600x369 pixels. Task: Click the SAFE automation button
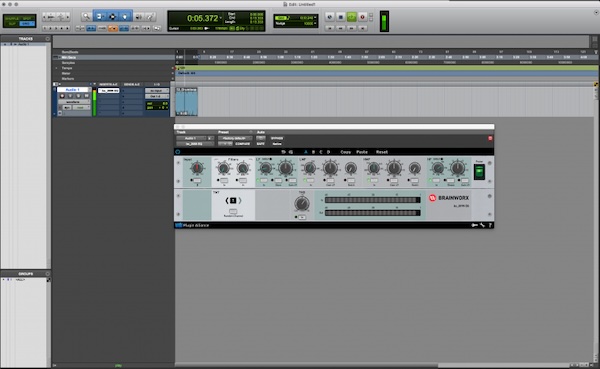(x=261, y=144)
